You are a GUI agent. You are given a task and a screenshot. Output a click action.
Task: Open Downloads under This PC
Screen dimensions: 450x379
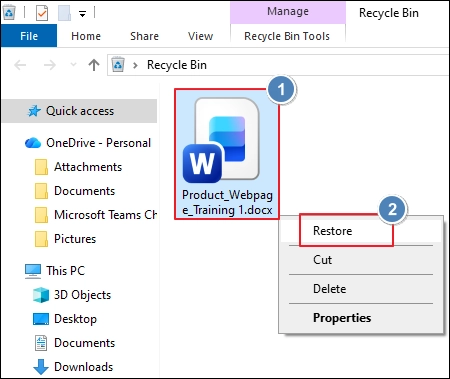84,367
